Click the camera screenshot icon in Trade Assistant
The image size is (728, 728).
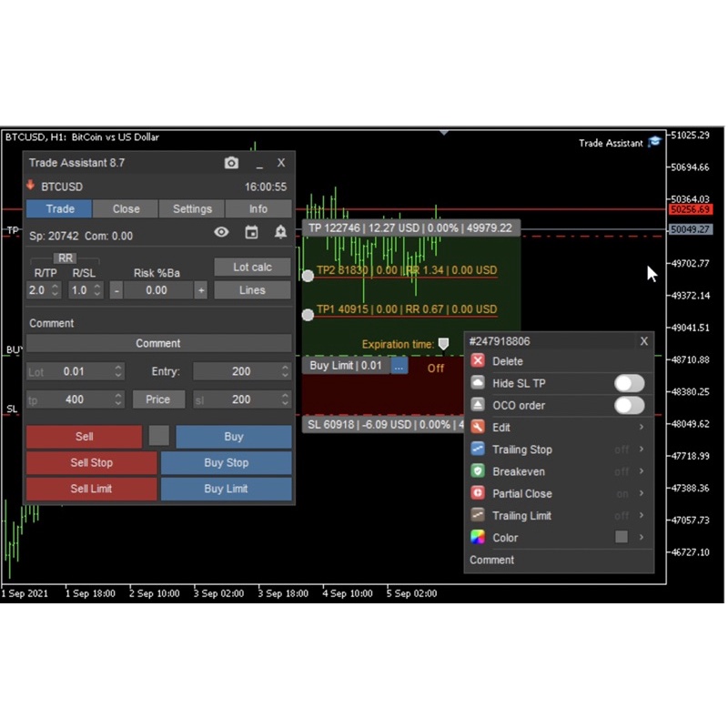[x=231, y=163]
